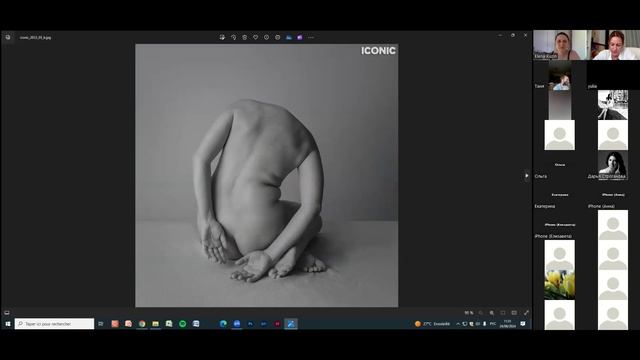Open the weather widget showing 27°C
This screenshot has height=360, width=640.
[x=433, y=324]
